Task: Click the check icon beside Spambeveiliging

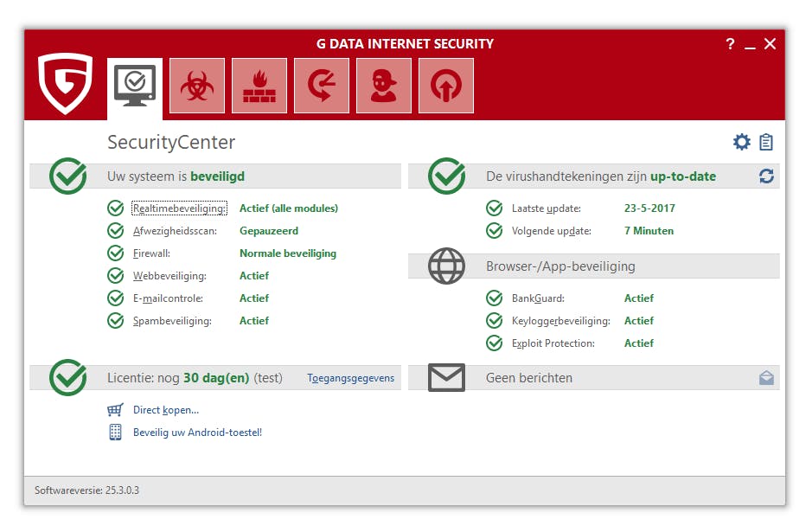Action: (x=116, y=321)
